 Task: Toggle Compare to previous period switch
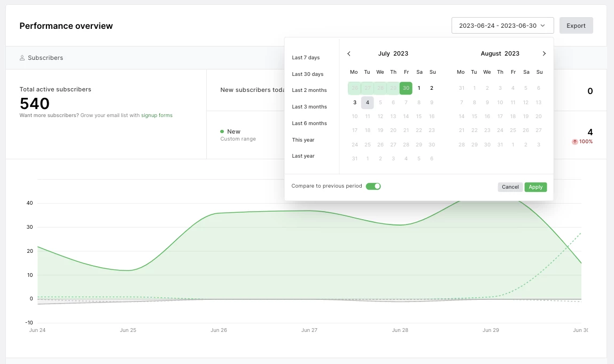pyautogui.click(x=373, y=187)
